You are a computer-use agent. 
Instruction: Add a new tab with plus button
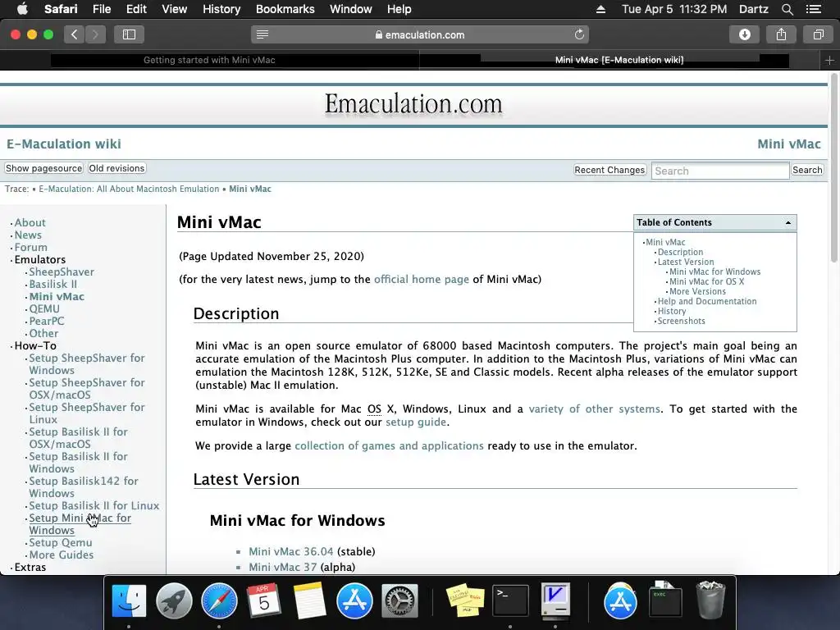[x=829, y=61]
